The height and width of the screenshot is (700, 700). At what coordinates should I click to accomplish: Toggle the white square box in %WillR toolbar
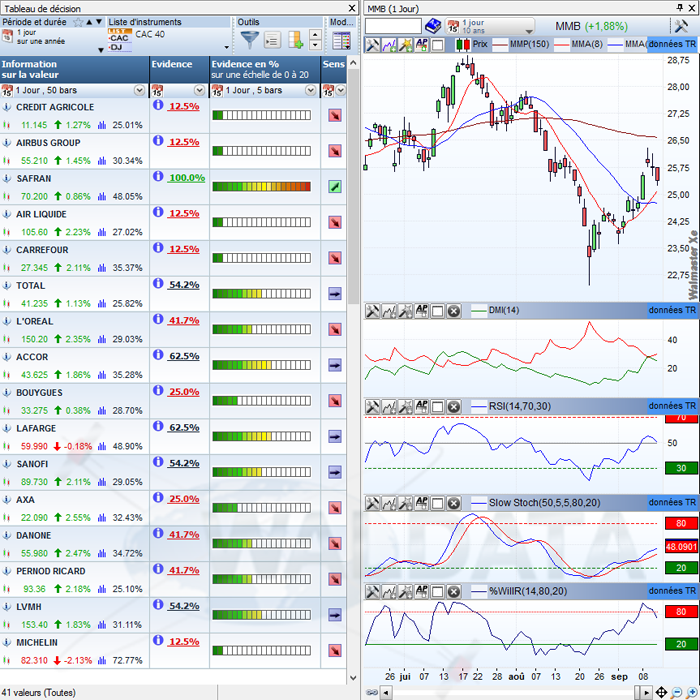click(x=438, y=592)
